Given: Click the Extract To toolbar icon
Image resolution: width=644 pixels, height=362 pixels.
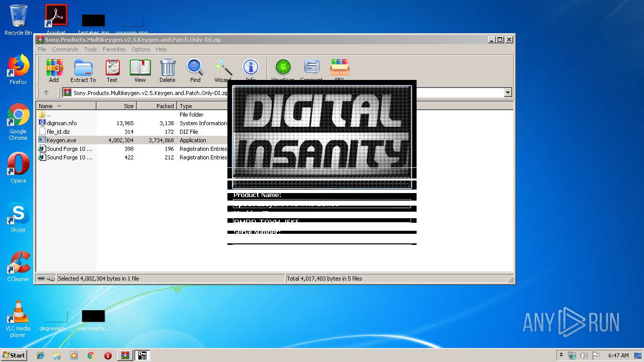Looking at the screenshot, I should click(83, 70).
